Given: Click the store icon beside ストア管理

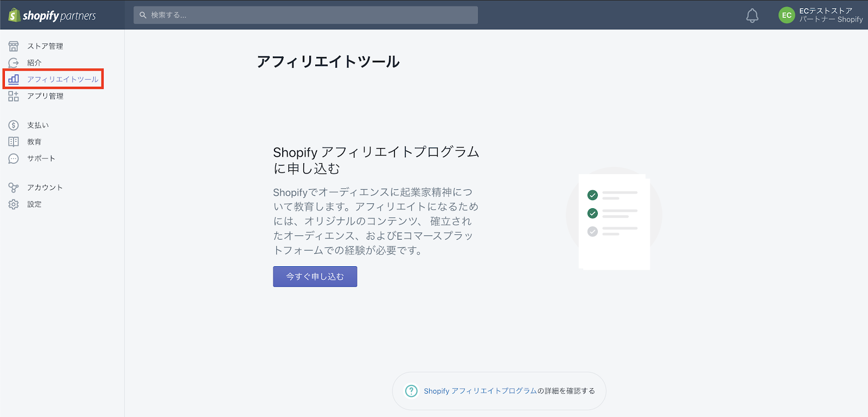Looking at the screenshot, I should tap(14, 46).
